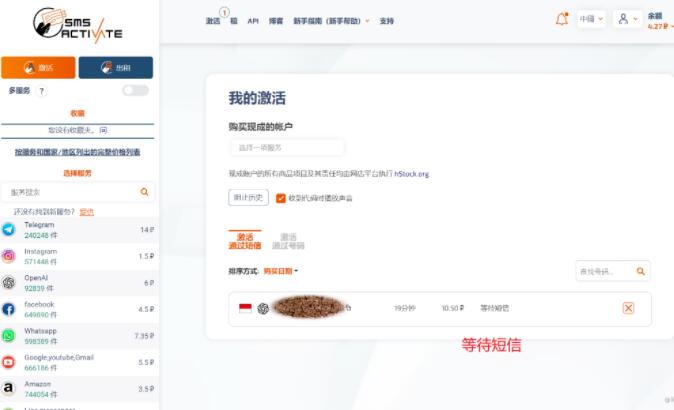
Task: Open the API item in top navigation
Action: (253, 21)
